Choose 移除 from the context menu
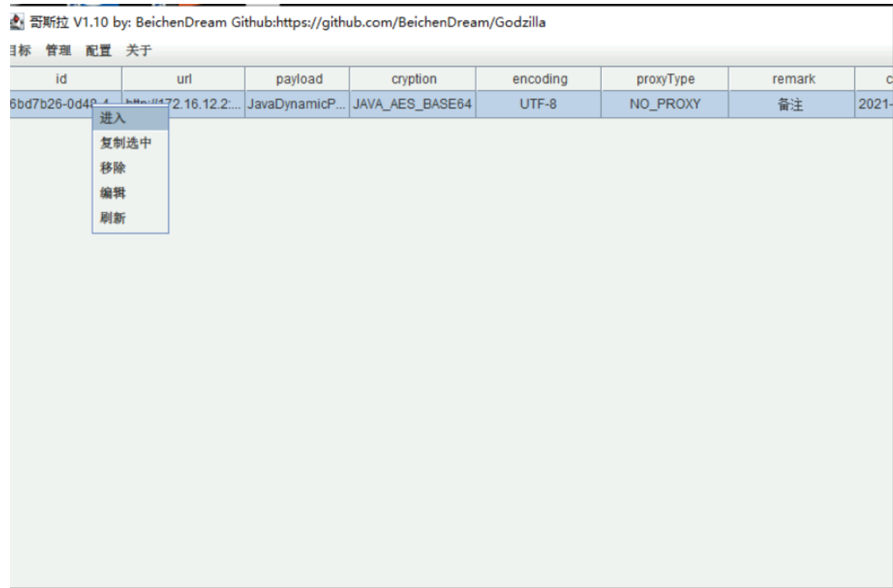 point(130,168)
